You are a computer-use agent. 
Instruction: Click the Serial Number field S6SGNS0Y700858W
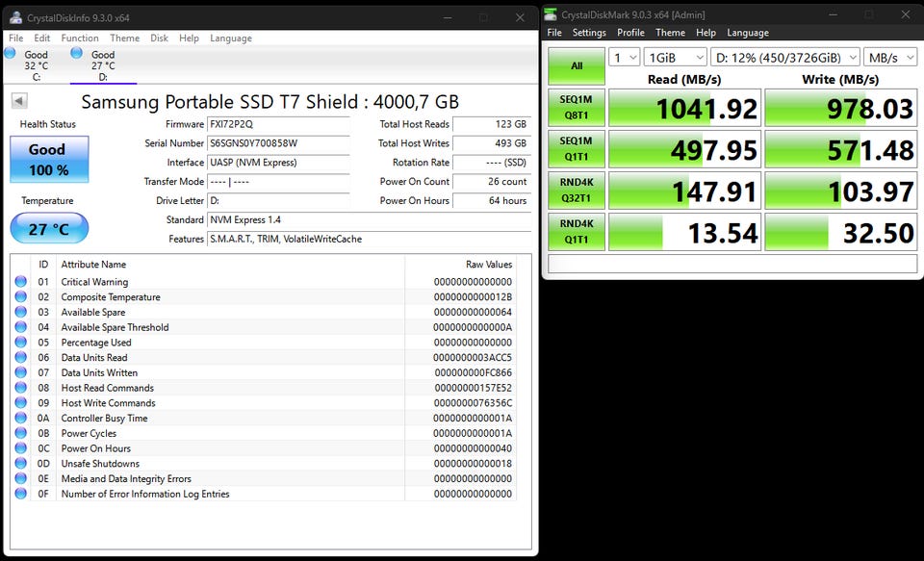click(278, 143)
